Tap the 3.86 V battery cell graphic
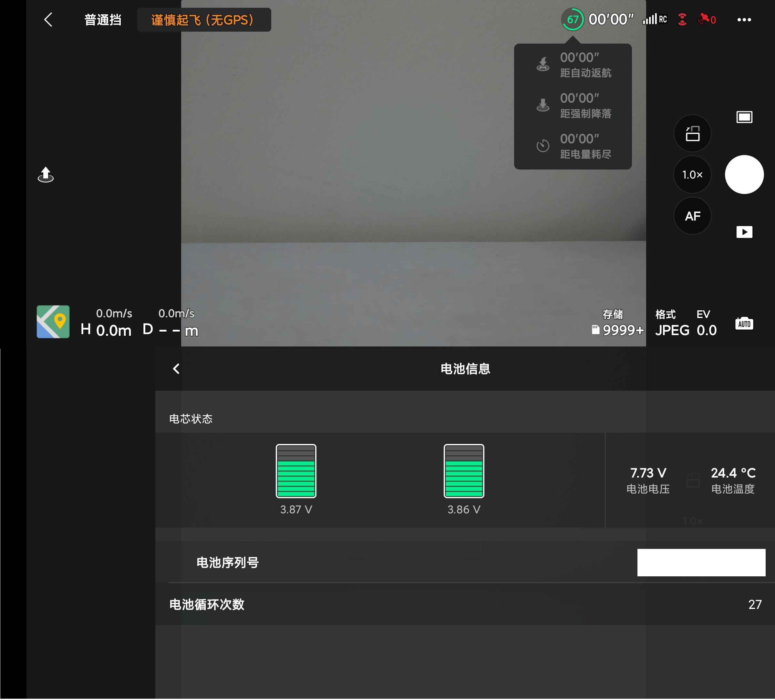Screen dimensions: 775x700 point(464,471)
